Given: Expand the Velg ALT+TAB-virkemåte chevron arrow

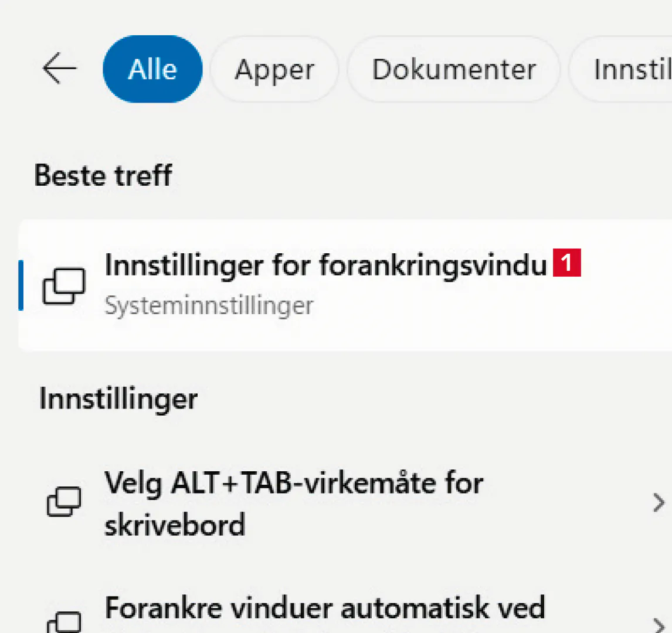Looking at the screenshot, I should [x=659, y=503].
